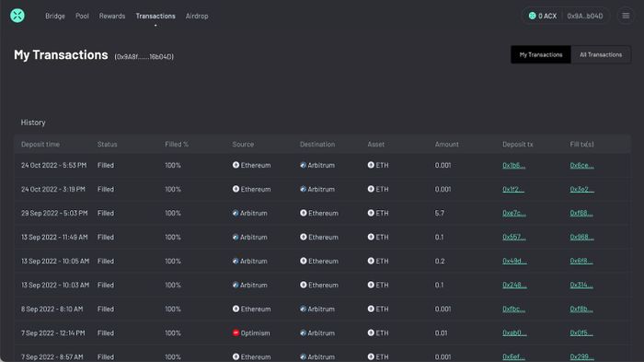Screen dimensions: 644x362
Task: Click Ethereum source icon in 24 Oct 5:53 PM row
Action: [x=236, y=165]
